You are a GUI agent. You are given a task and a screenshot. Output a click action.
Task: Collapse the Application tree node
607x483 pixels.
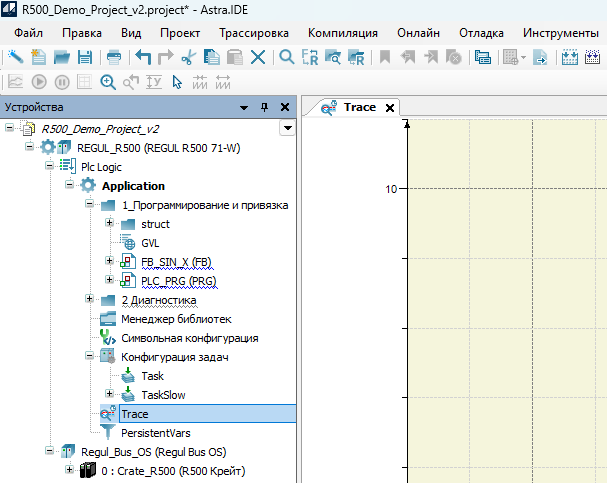click(x=70, y=186)
